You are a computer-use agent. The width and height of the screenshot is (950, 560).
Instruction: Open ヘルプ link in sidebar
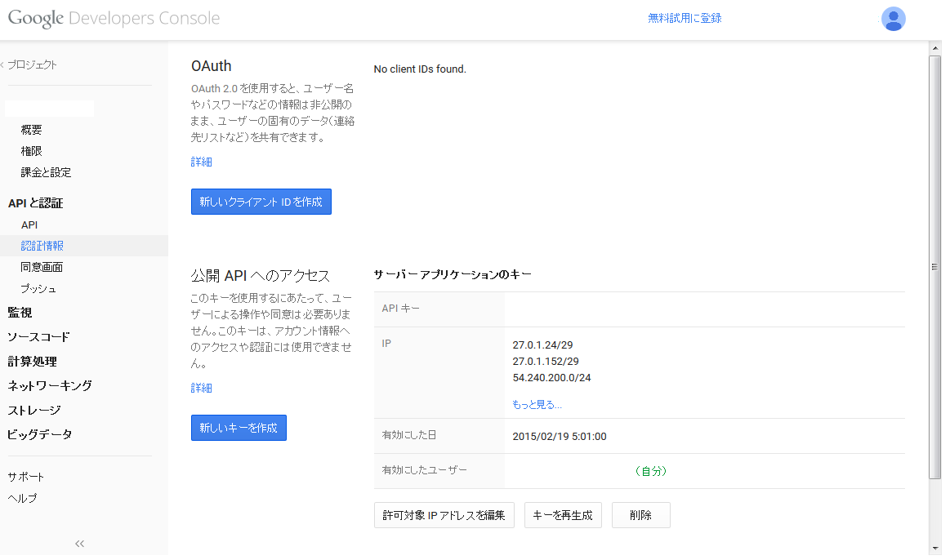(x=22, y=498)
